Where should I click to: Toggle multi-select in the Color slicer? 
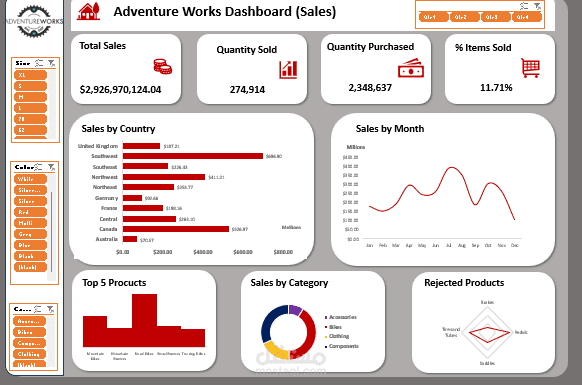pyautogui.click(x=39, y=167)
